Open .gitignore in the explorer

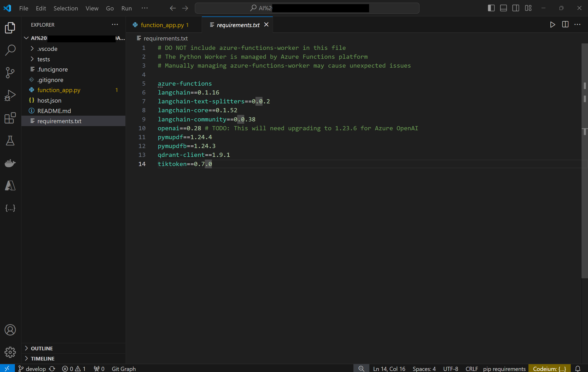(73, 80)
